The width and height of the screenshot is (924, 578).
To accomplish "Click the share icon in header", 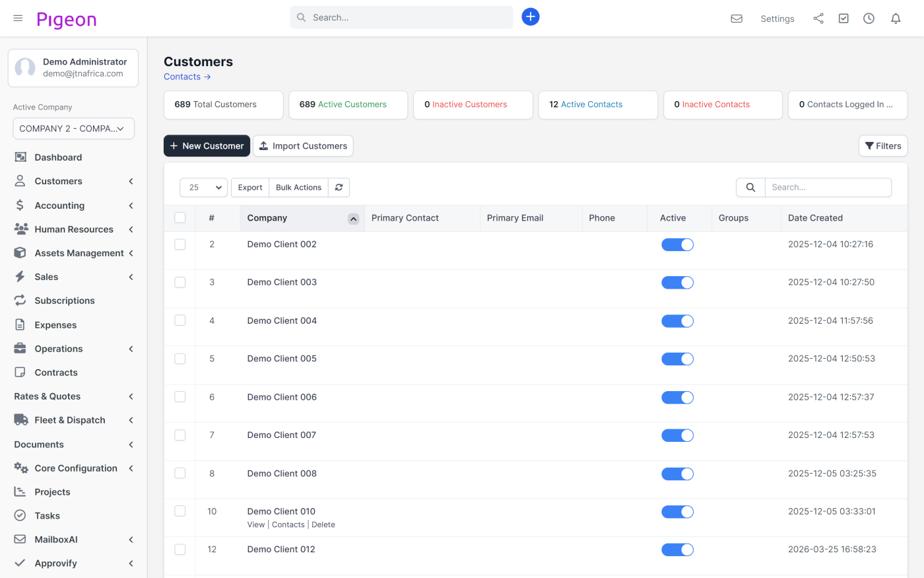I will [x=818, y=18].
